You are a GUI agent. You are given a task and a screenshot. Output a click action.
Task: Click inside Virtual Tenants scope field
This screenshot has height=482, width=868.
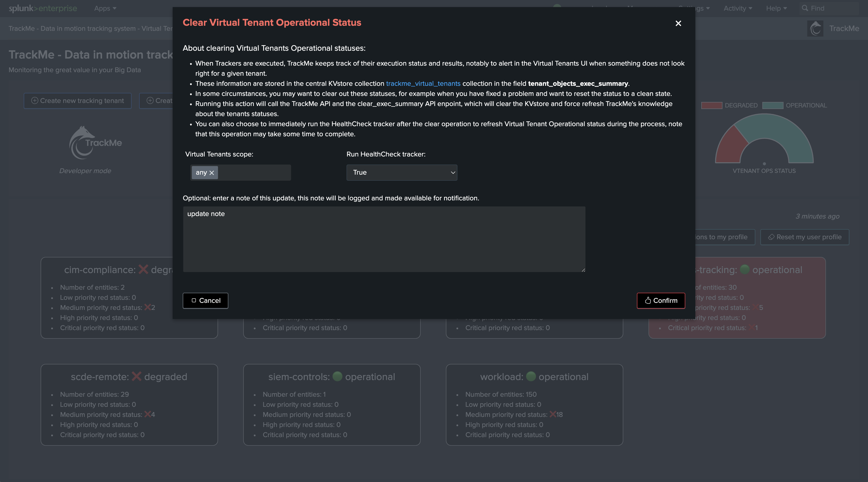[x=254, y=173]
